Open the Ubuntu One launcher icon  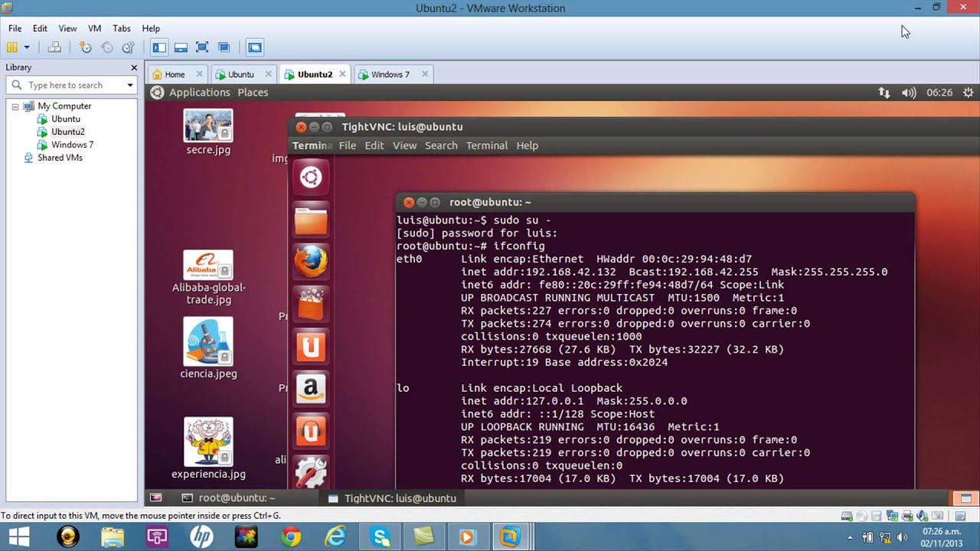(311, 347)
